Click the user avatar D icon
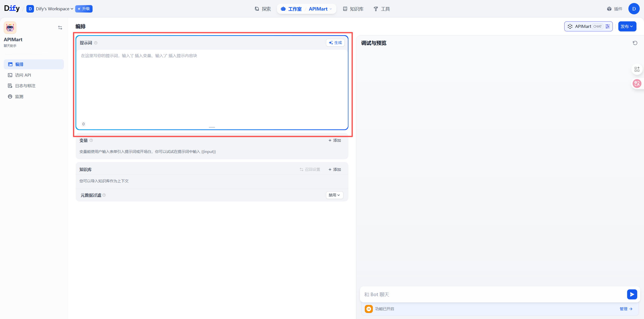 click(x=634, y=9)
